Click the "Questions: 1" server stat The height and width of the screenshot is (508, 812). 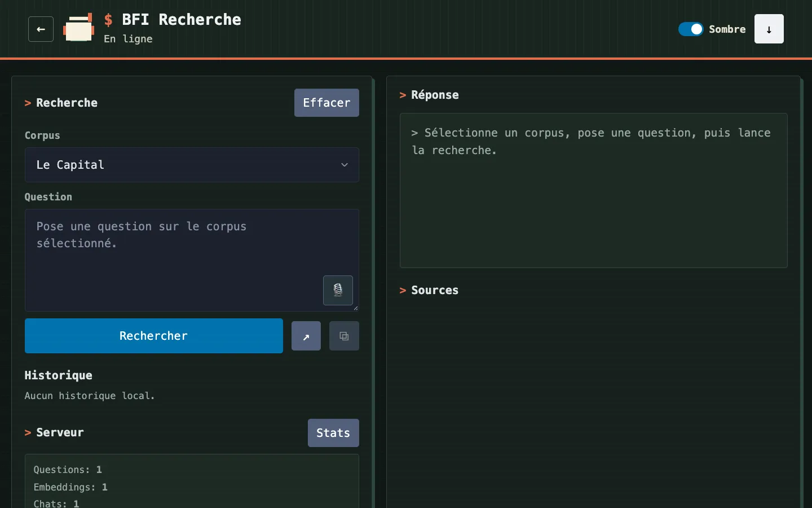click(68, 470)
